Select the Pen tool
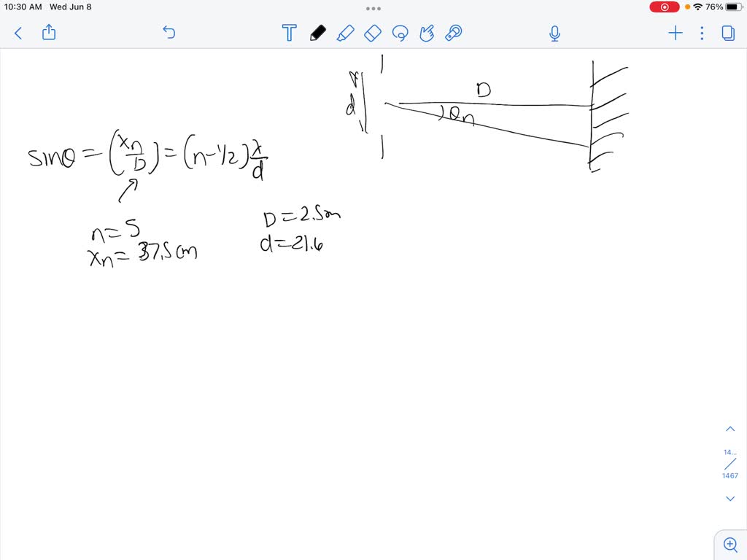The image size is (747, 560). pyautogui.click(x=318, y=33)
